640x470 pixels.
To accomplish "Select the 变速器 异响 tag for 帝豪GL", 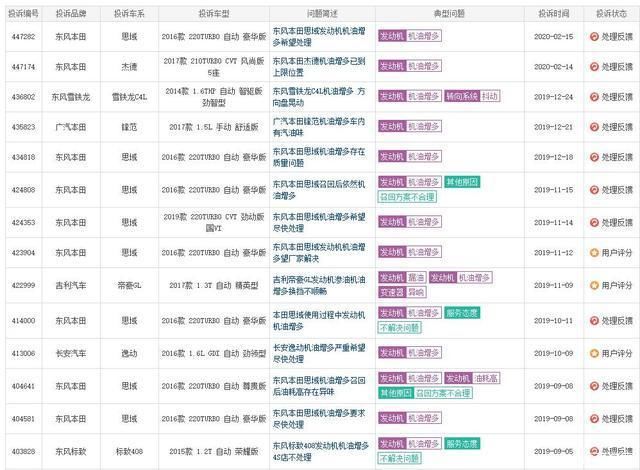I will 402,292.
